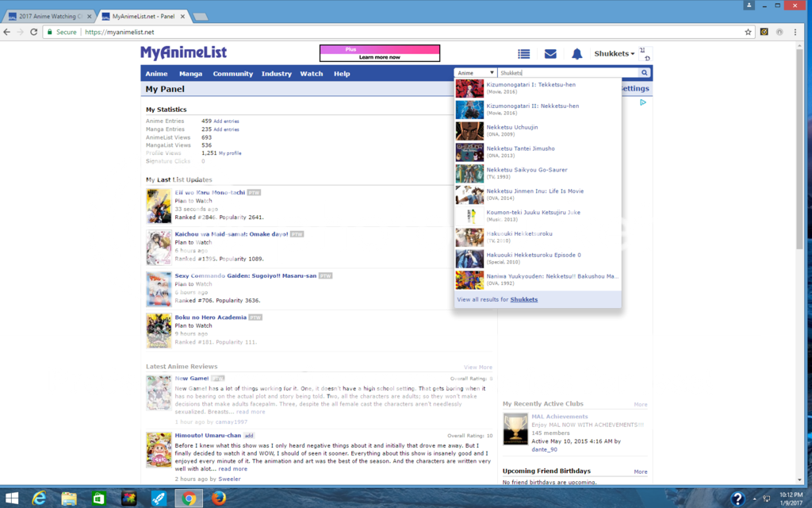Launch Firefox from the taskbar
This screenshot has width=812, height=508.
pyautogui.click(x=220, y=498)
